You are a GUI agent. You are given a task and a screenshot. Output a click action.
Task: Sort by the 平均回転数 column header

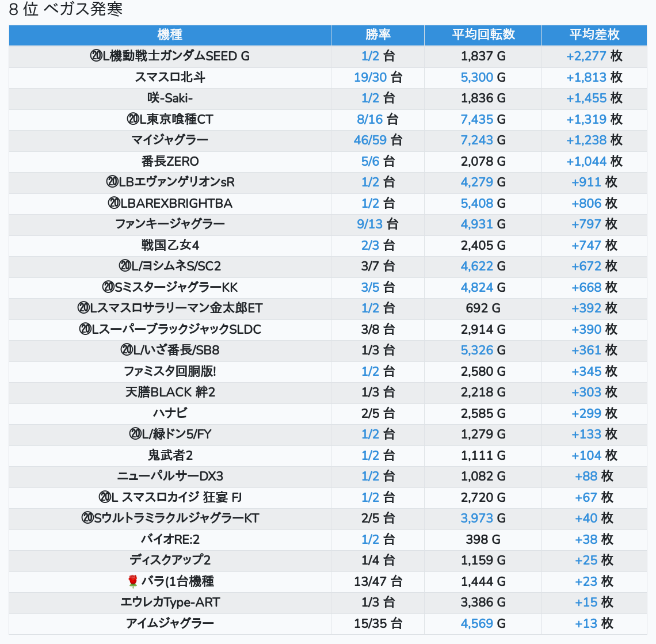(x=483, y=35)
